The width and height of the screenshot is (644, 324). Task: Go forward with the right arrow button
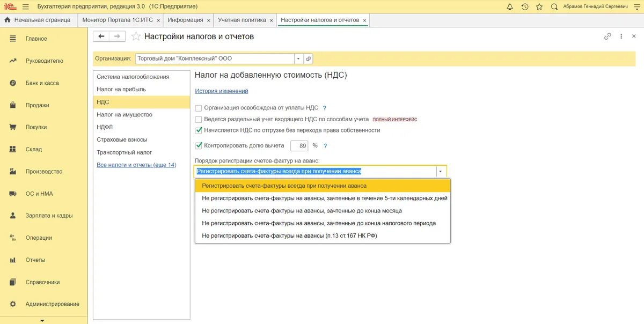pyautogui.click(x=118, y=36)
